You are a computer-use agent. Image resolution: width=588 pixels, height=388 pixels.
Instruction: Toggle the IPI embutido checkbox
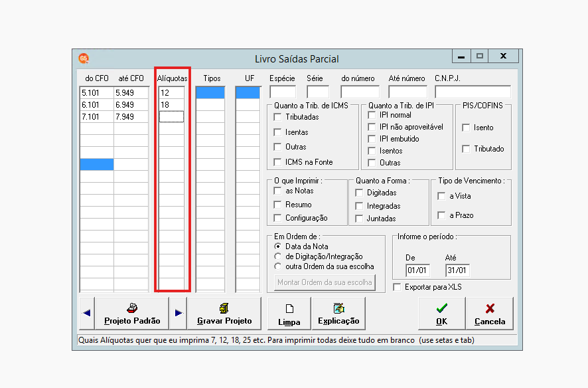tap(372, 139)
